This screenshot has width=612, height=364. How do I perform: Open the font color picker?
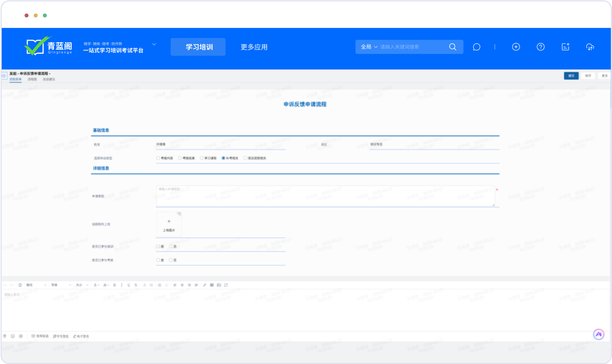[97, 285]
